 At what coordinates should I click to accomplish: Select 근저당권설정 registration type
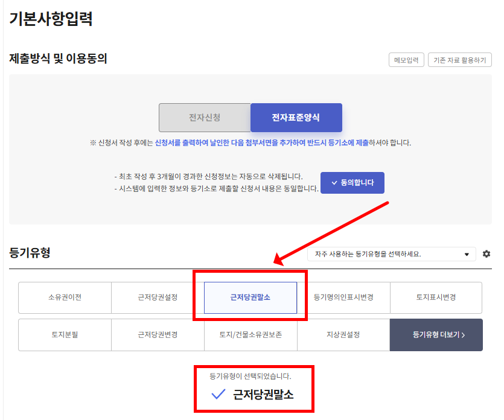coord(158,297)
